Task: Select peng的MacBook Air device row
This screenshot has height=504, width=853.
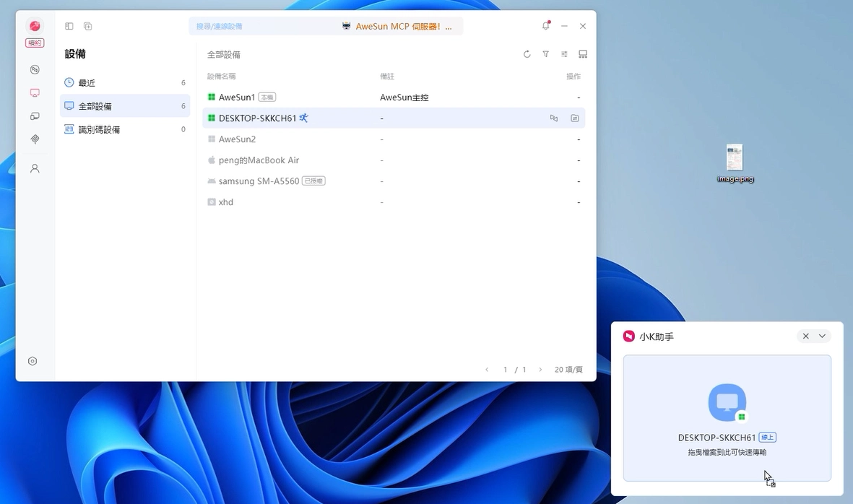Action: point(394,160)
